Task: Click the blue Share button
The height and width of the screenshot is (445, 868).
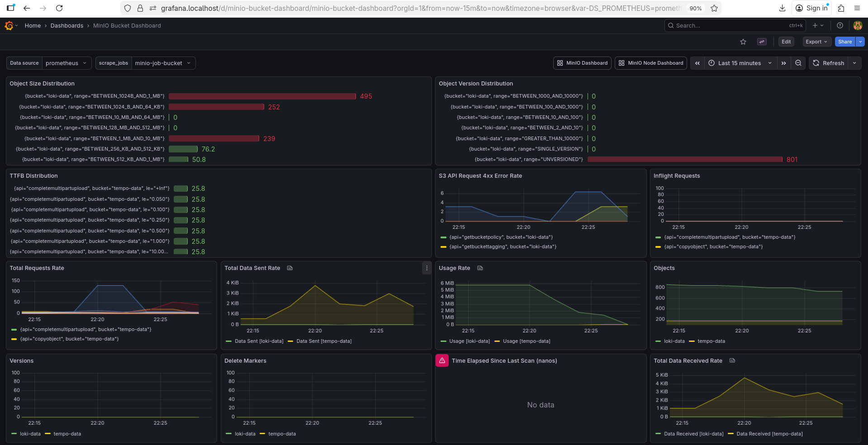Action: click(x=845, y=42)
